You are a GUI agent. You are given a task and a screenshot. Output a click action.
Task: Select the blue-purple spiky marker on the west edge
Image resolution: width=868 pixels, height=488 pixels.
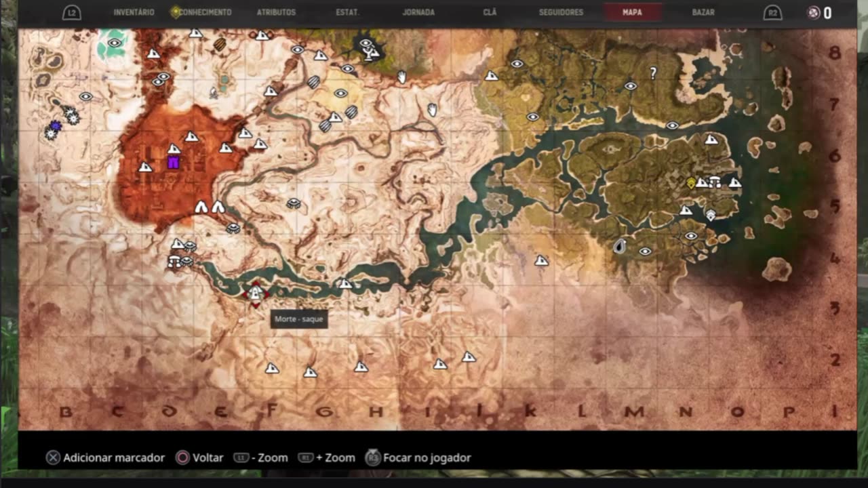[56, 126]
